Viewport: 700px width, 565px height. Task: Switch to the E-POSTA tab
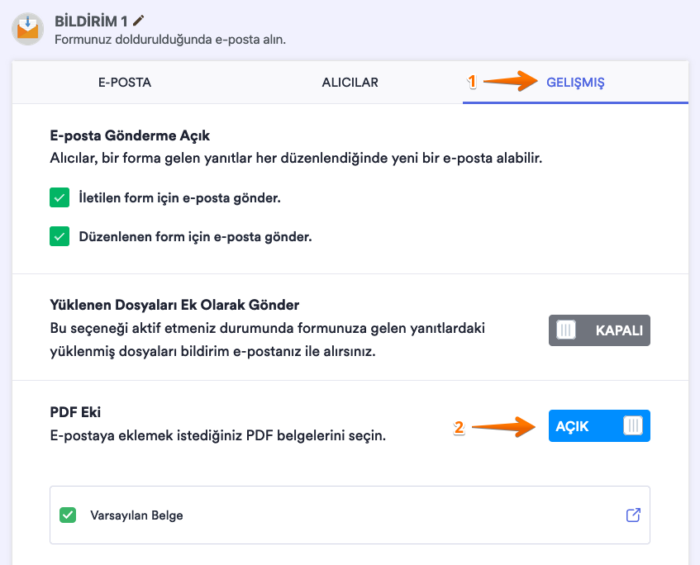point(125,82)
